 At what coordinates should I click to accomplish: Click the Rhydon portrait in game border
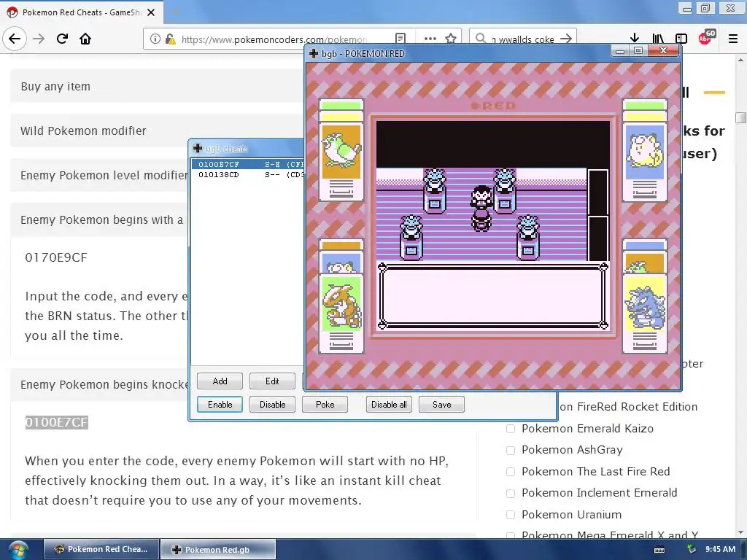[x=645, y=303]
